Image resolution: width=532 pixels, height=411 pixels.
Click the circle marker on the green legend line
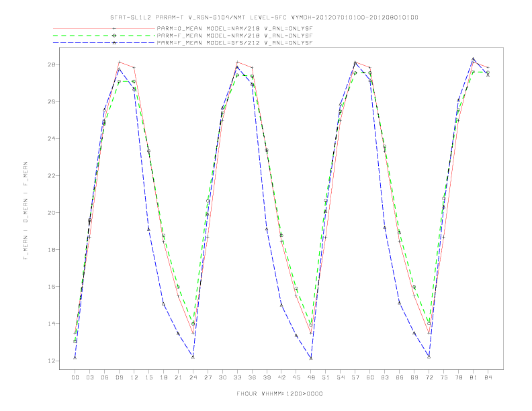click(x=114, y=36)
